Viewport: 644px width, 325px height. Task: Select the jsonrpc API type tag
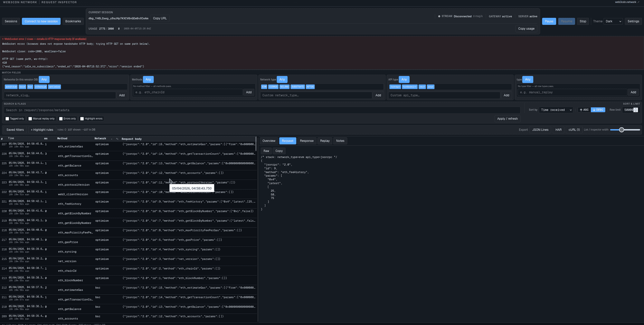pyautogui.click(x=395, y=87)
